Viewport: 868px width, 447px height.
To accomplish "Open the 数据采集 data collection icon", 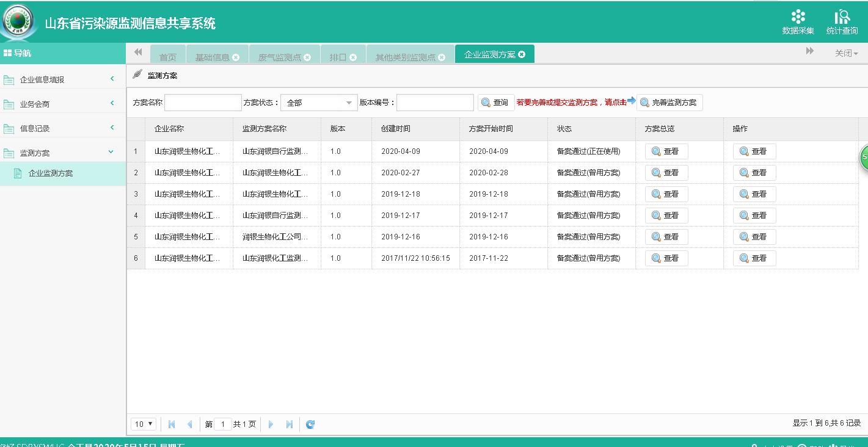I will [798, 21].
